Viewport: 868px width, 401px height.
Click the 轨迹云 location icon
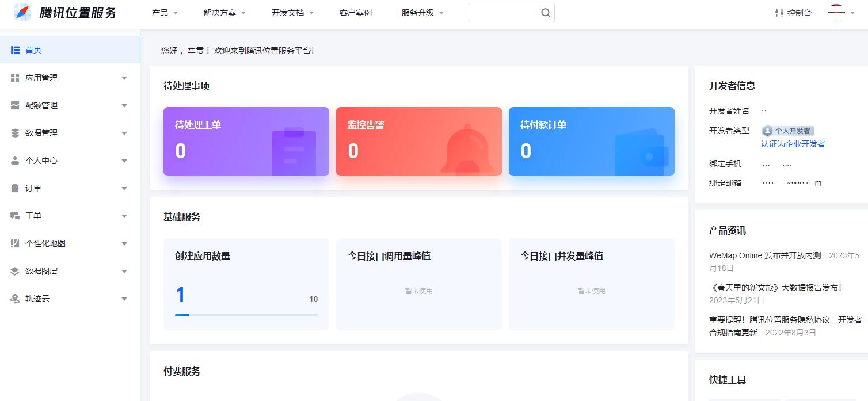pyautogui.click(x=16, y=299)
